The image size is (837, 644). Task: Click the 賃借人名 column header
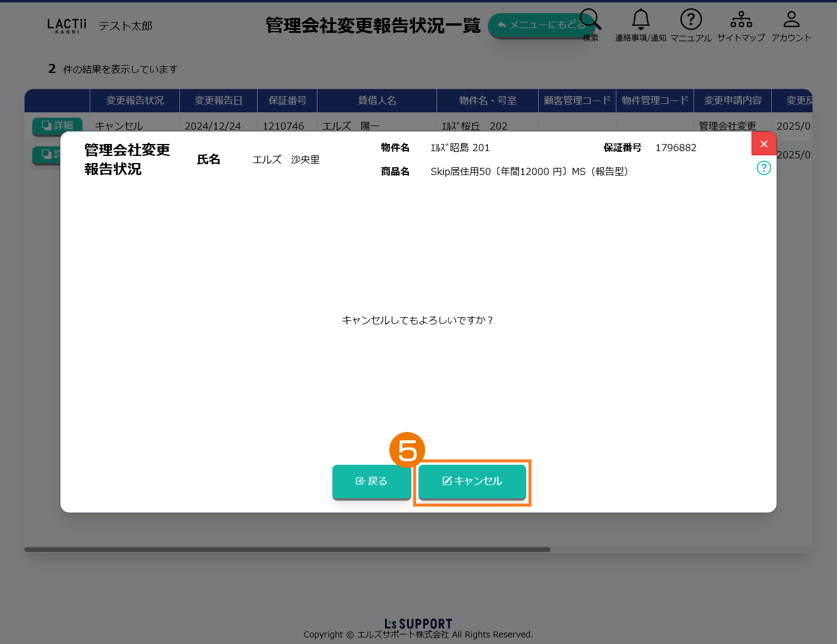377,100
